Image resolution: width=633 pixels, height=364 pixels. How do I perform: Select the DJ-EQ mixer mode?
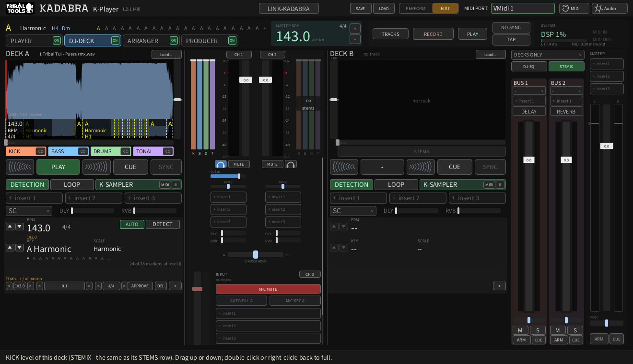pos(529,67)
